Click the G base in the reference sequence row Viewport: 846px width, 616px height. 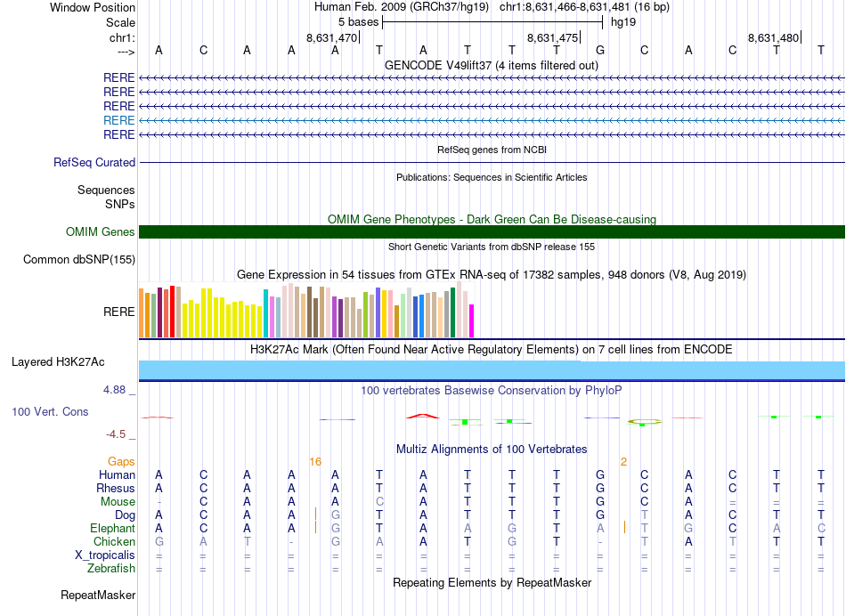pos(600,50)
